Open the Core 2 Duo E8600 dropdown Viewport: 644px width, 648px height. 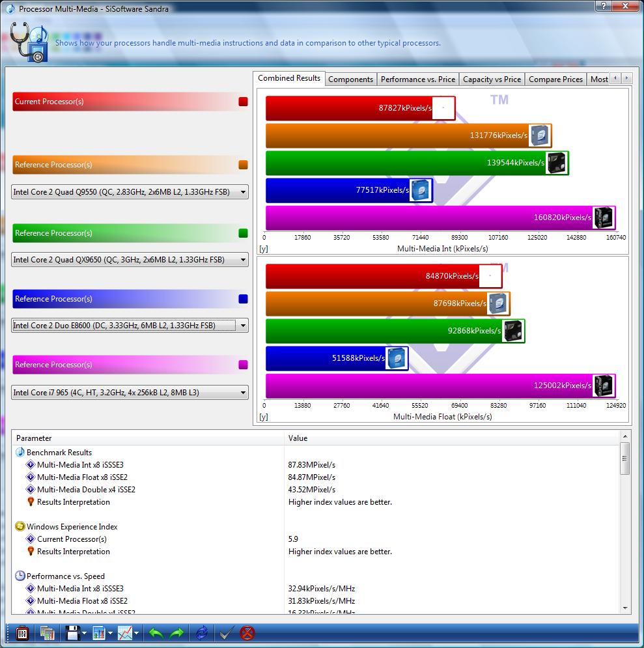coord(130,325)
